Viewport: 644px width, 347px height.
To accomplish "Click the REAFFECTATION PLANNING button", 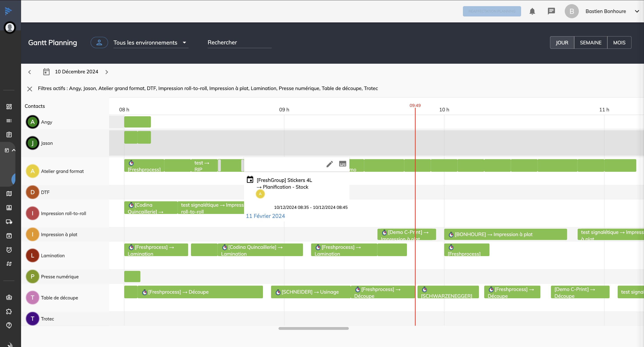I will (x=491, y=11).
